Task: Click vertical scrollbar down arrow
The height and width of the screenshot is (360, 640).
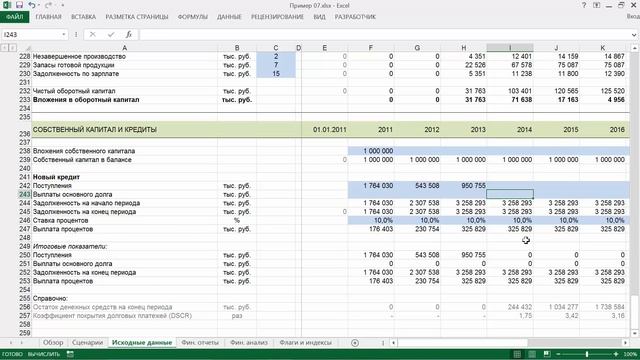Action: (634, 333)
